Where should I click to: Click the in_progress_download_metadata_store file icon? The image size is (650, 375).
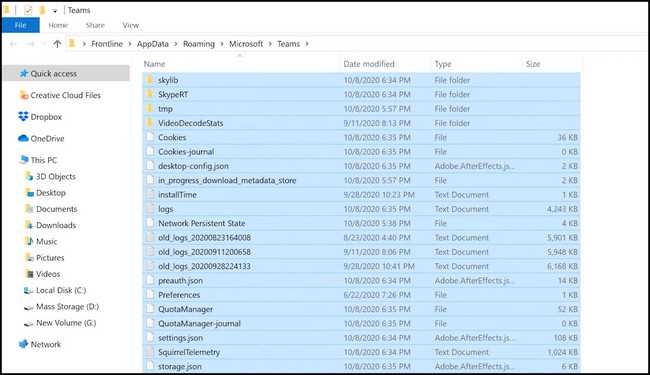(x=150, y=180)
